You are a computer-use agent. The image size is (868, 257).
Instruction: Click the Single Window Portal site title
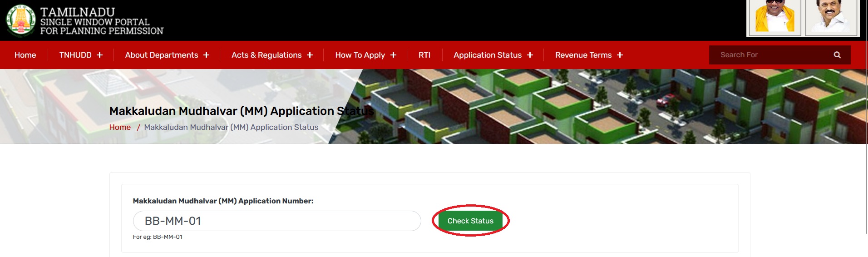tap(101, 21)
